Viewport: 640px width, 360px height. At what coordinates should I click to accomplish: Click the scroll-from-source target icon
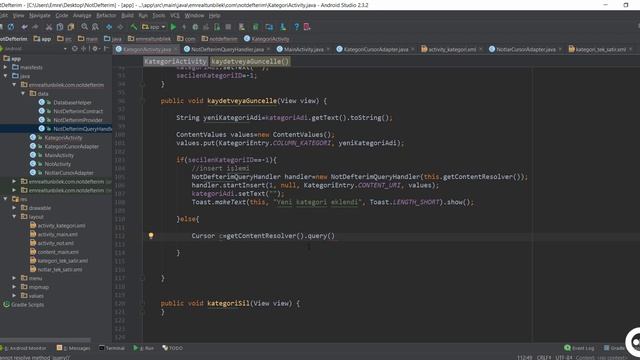[75, 49]
